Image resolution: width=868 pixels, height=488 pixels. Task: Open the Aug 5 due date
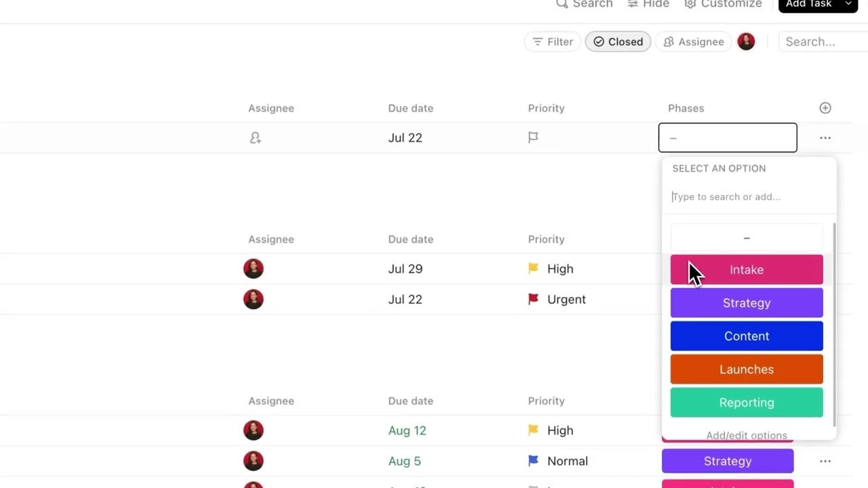pyautogui.click(x=404, y=461)
